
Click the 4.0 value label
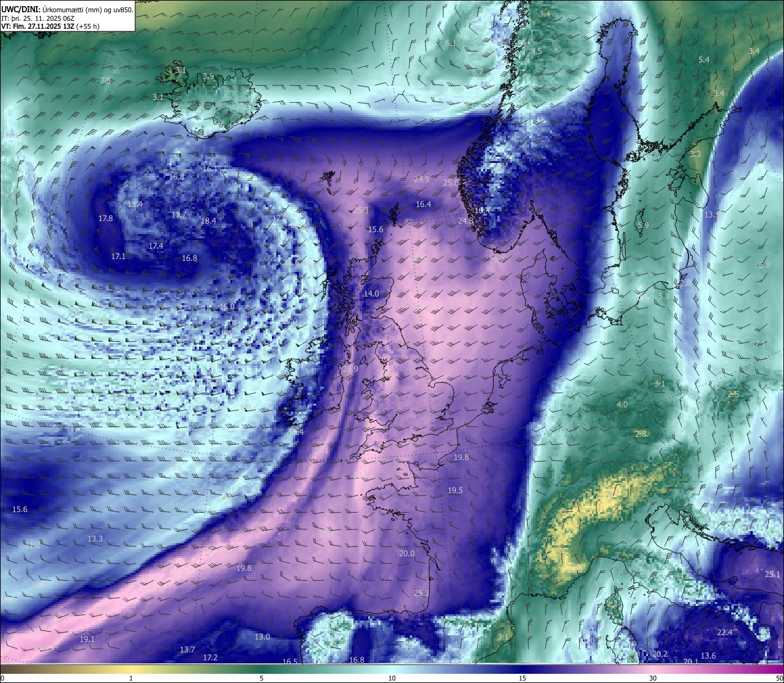coord(622,406)
